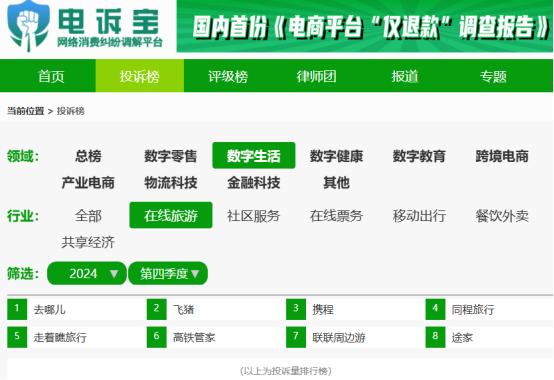554x380 pixels.
Task: Click 投诉榜 in the breadcrumb
Action: (71, 111)
